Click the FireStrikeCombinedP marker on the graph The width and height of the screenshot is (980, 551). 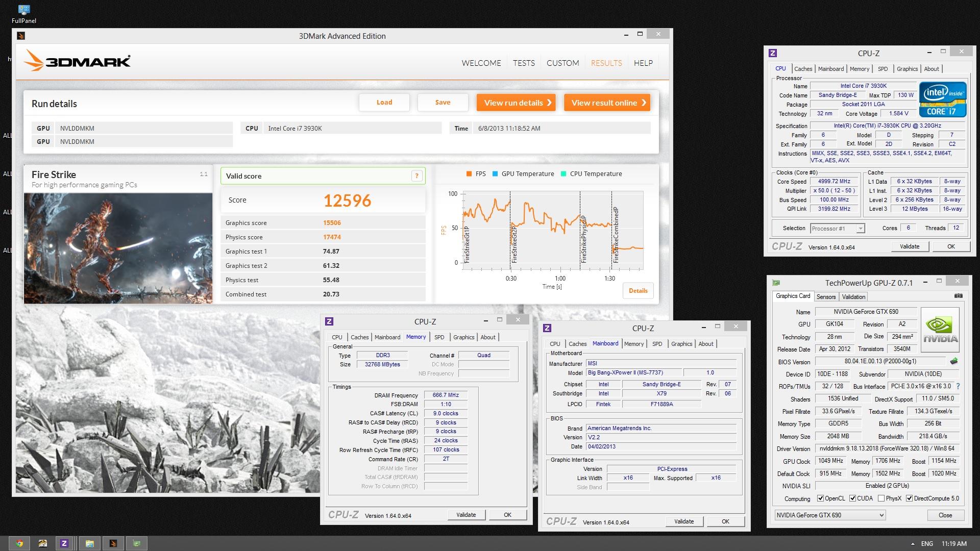(x=616, y=235)
